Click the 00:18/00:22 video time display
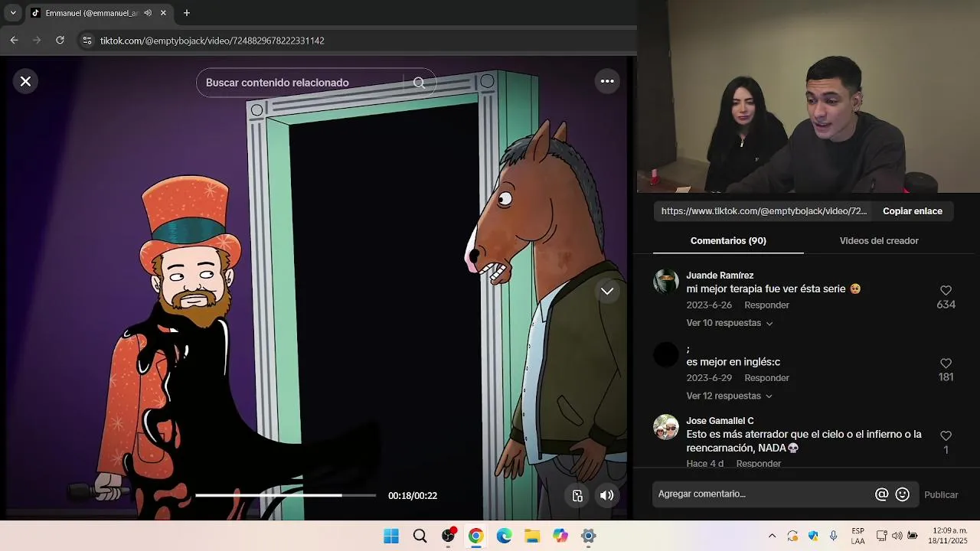This screenshot has width=980, height=551. [x=413, y=496]
